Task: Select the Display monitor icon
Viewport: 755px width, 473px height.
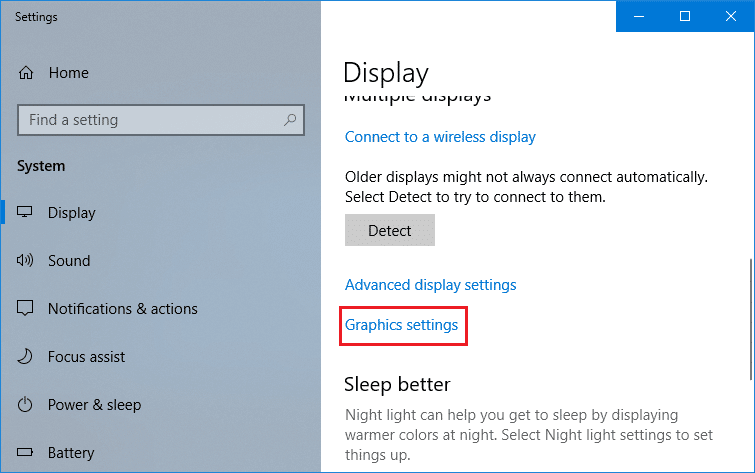Action: point(25,212)
